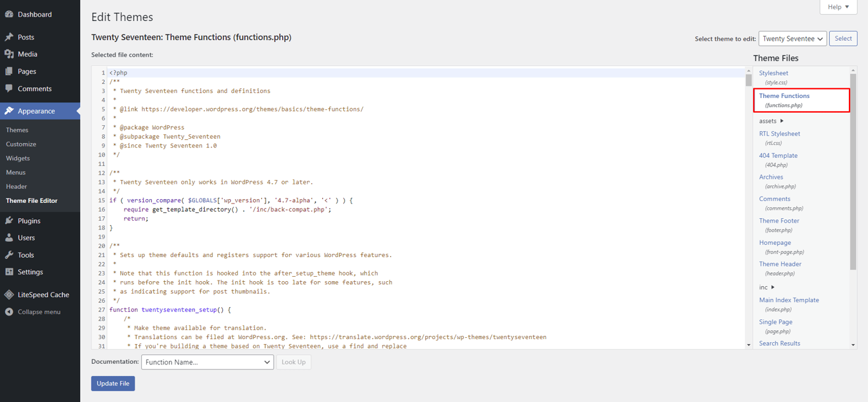
Task: Open LiteSpeed Cache via its icon
Action: click(8, 294)
